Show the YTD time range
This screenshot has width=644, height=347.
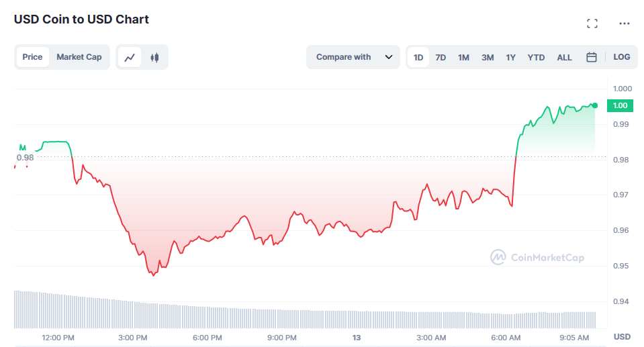coord(536,57)
